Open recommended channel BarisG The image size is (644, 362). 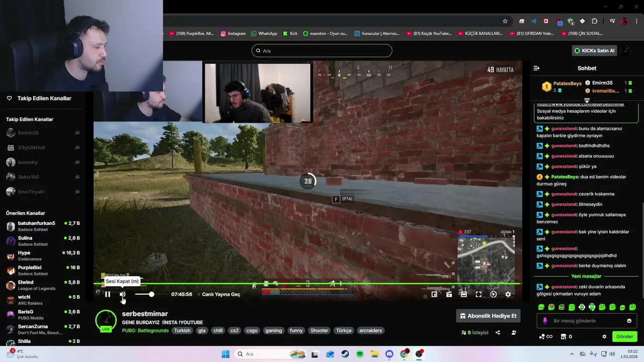43,315
